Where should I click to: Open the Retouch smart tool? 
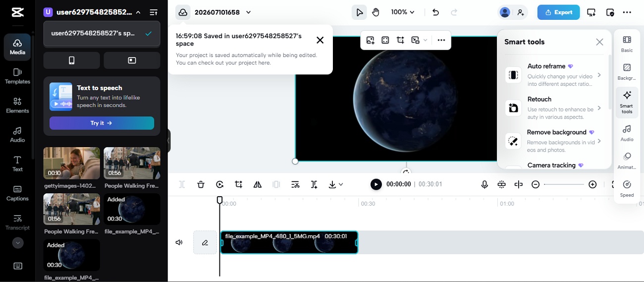(554, 108)
